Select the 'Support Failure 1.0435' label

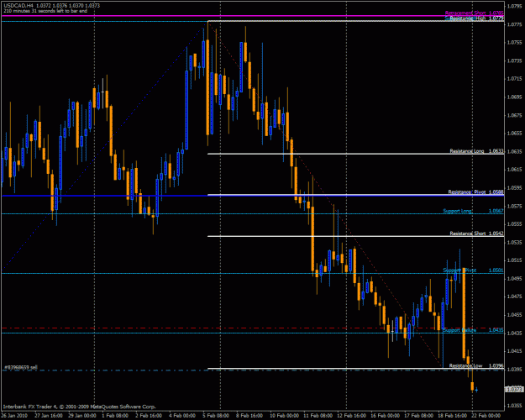pos(473,330)
